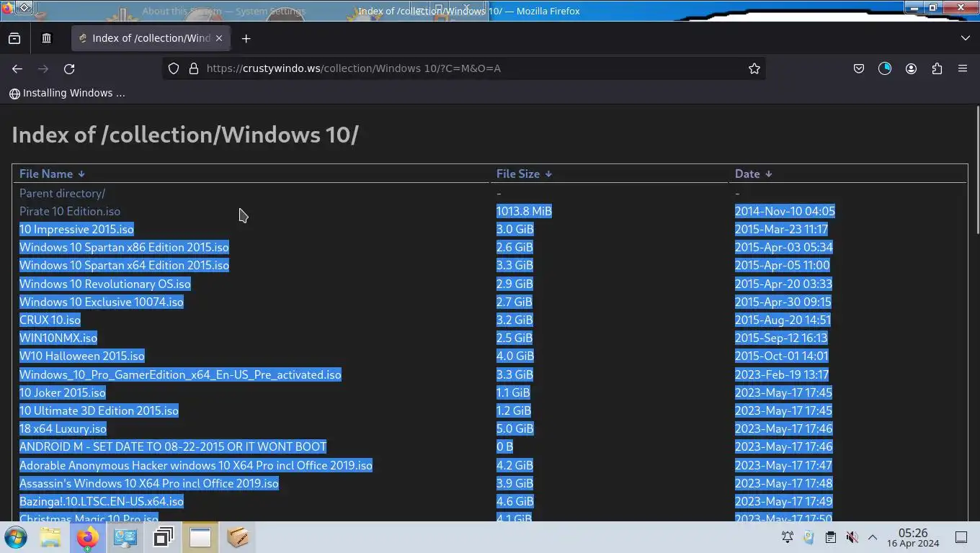Open notifications bell in tray
980x553 pixels.
point(788,537)
